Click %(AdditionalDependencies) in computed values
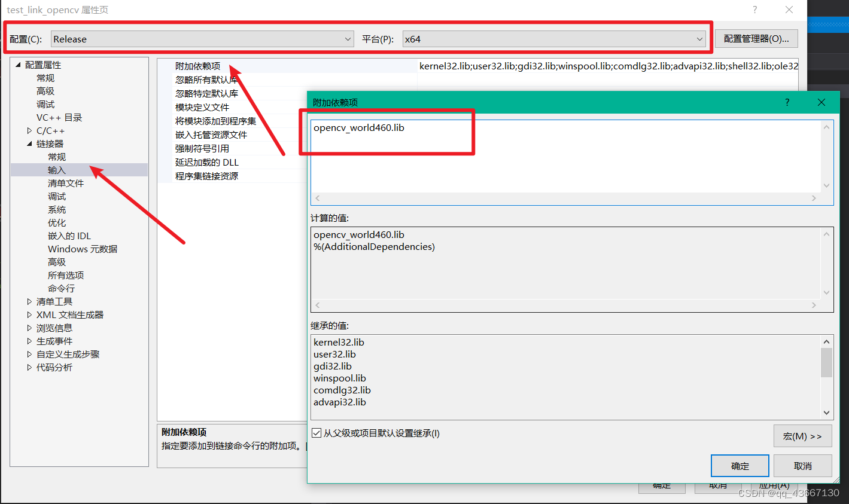849x504 pixels. click(374, 246)
